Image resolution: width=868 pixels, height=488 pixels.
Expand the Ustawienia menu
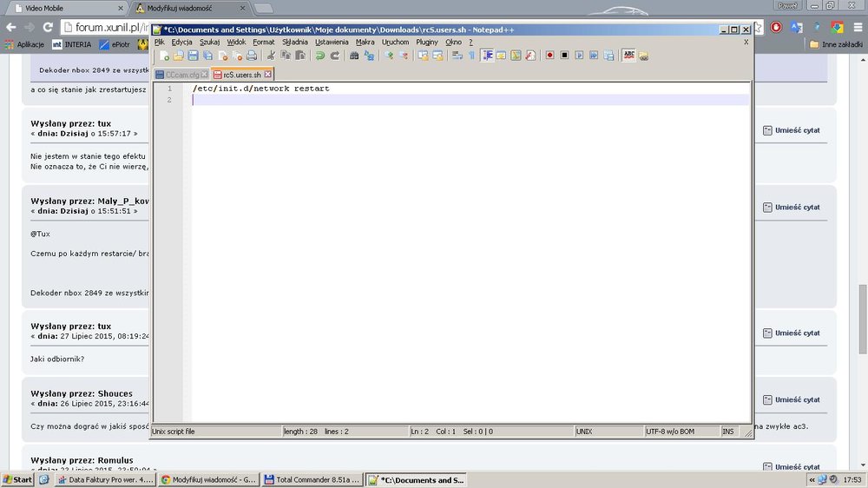[332, 42]
